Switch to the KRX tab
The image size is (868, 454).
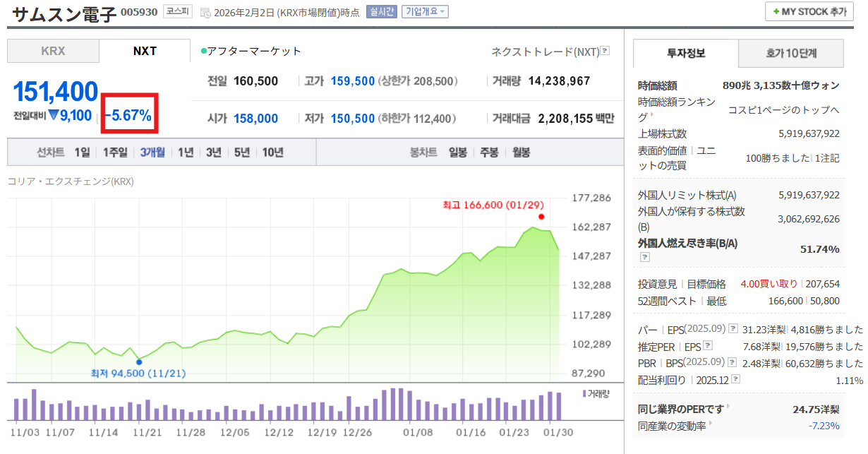point(53,51)
